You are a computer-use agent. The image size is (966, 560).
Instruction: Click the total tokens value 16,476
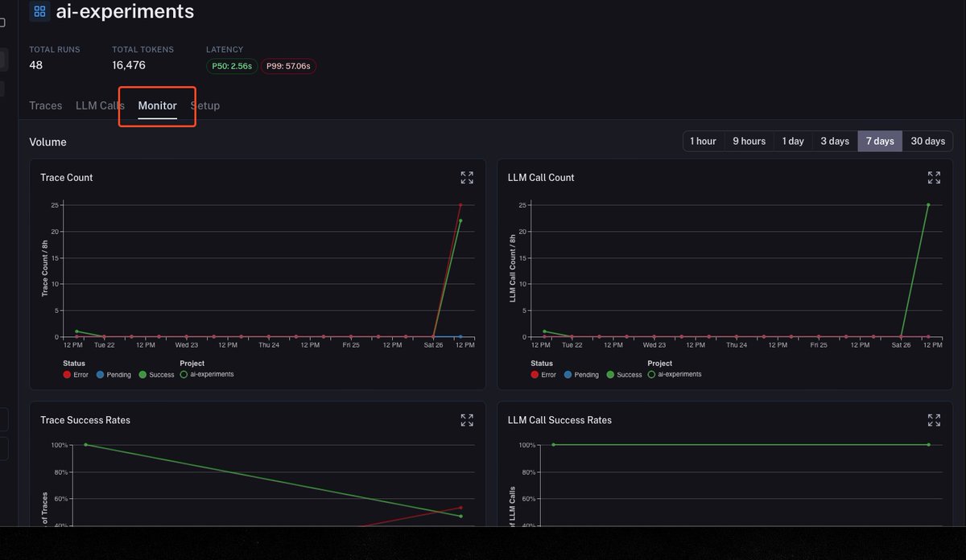click(129, 65)
